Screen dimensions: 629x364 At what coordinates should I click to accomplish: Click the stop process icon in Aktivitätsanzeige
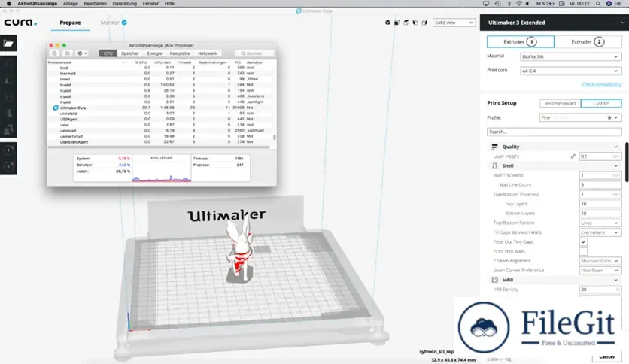click(x=54, y=53)
